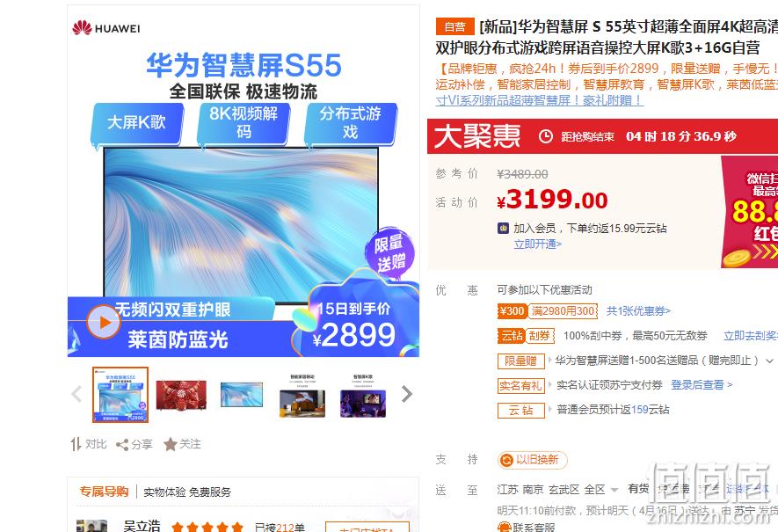The width and height of the screenshot is (778, 532).
Task: Click the 立即开通 membership link
Action: pyautogui.click(x=538, y=244)
